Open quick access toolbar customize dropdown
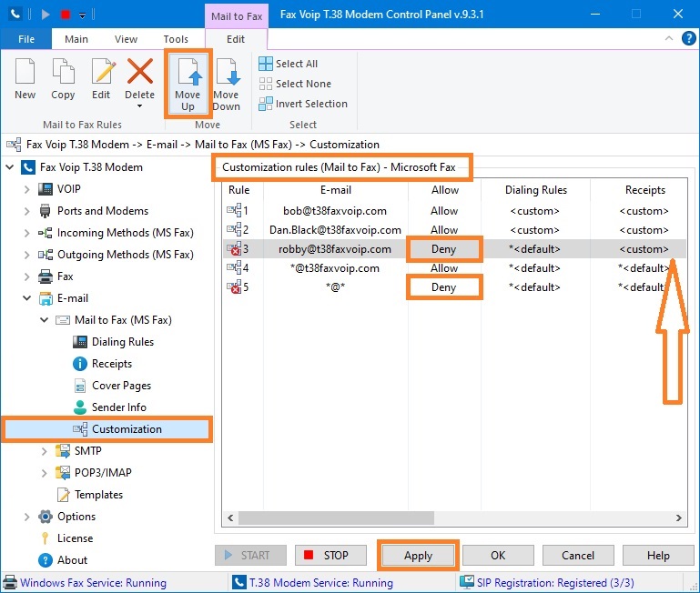This screenshot has height=593, width=700. [x=82, y=15]
